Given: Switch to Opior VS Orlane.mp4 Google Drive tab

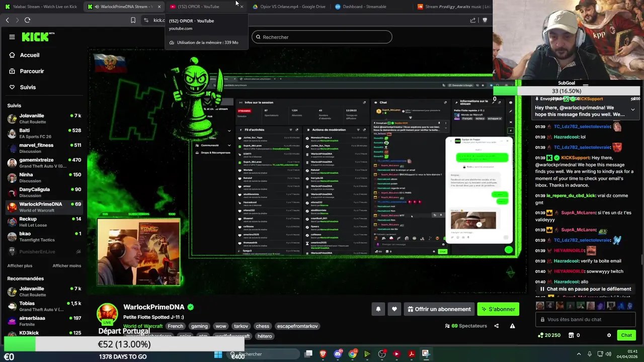Looking at the screenshot, I should coord(289,7).
